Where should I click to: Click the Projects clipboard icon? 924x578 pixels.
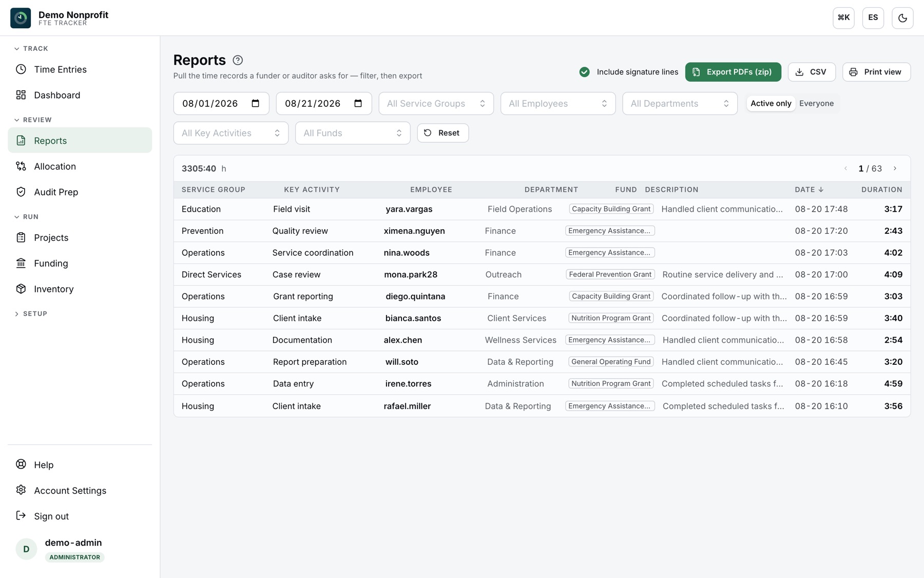click(21, 237)
